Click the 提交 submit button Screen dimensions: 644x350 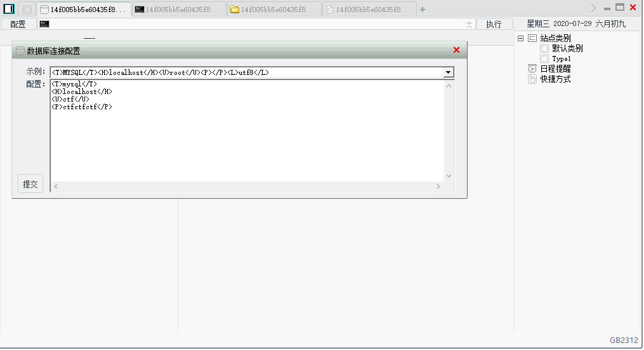tap(30, 184)
